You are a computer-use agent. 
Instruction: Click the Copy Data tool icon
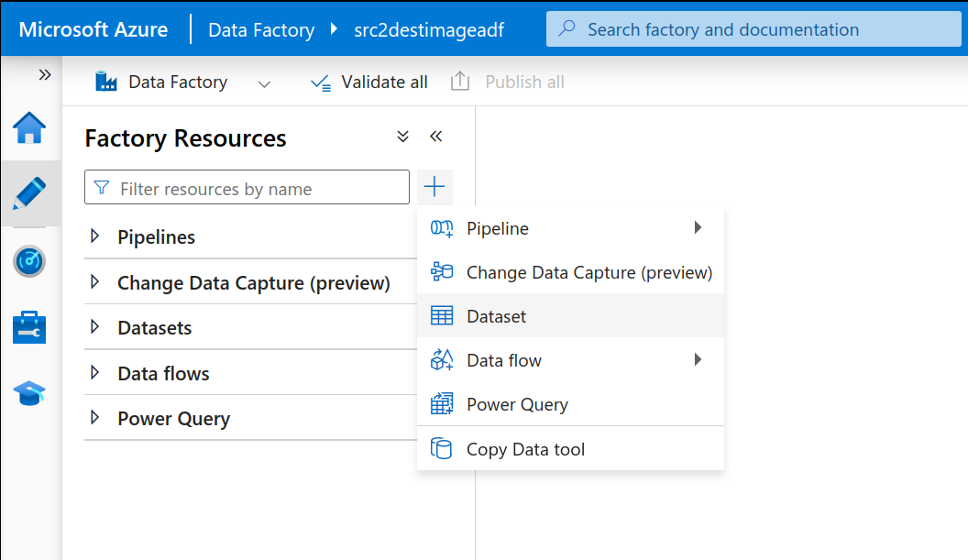pos(442,448)
